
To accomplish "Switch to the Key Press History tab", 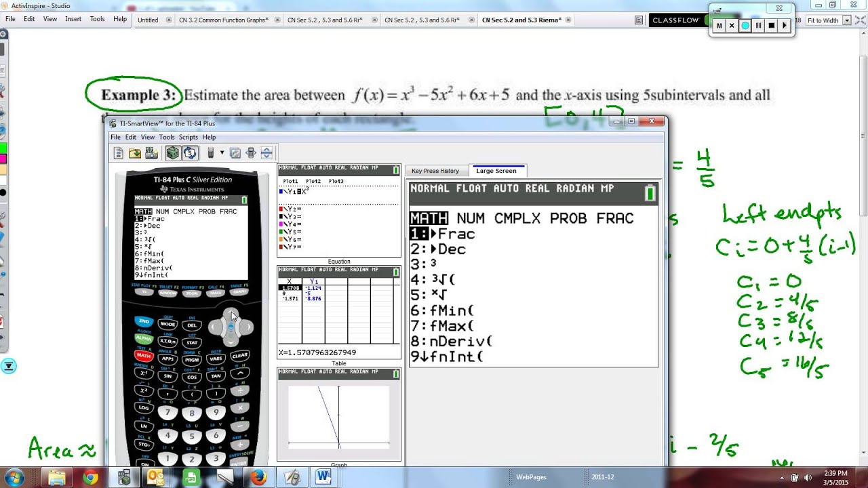I will pyautogui.click(x=435, y=171).
